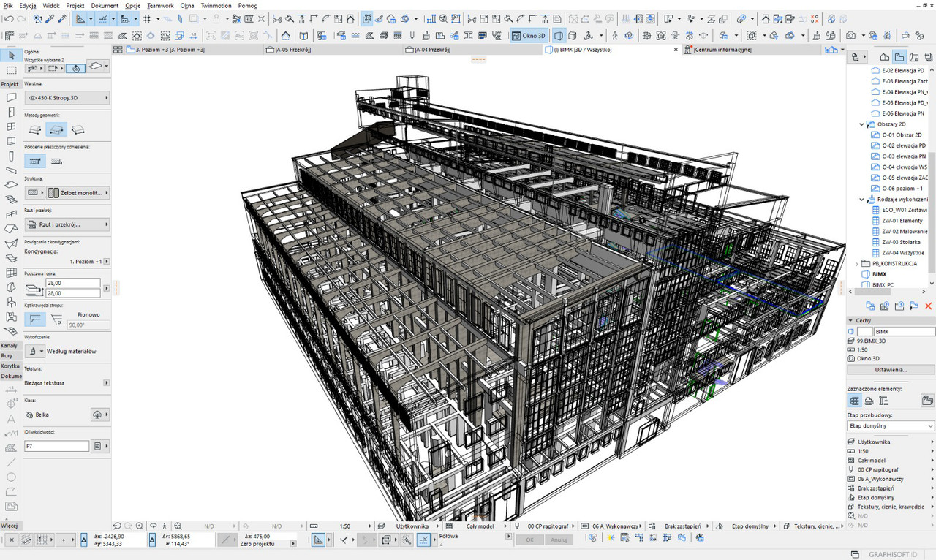The width and height of the screenshot is (936, 560).
Task: Open the Twinmotion menu
Action: [x=216, y=5]
